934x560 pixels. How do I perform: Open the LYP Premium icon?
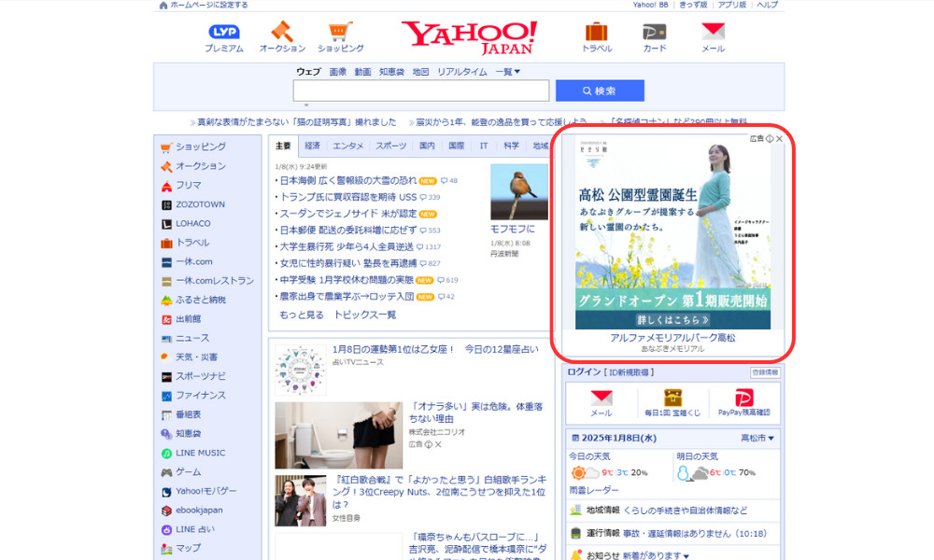(x=223, y=33)
